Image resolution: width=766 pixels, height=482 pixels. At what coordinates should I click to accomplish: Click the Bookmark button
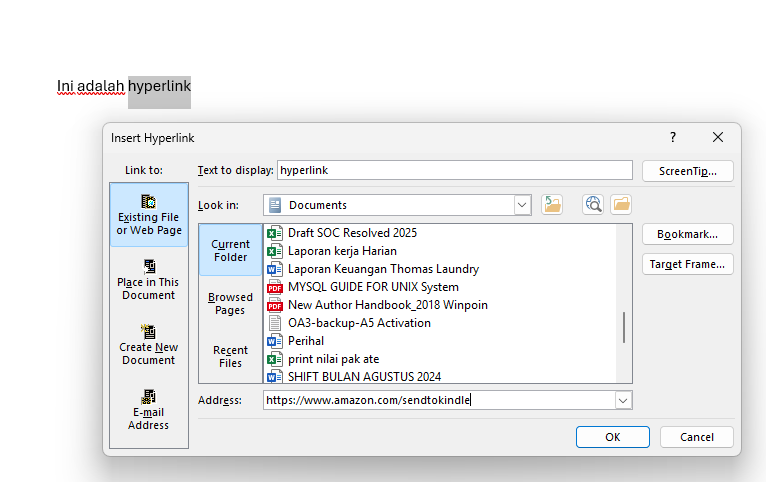[x=687, y=234]
